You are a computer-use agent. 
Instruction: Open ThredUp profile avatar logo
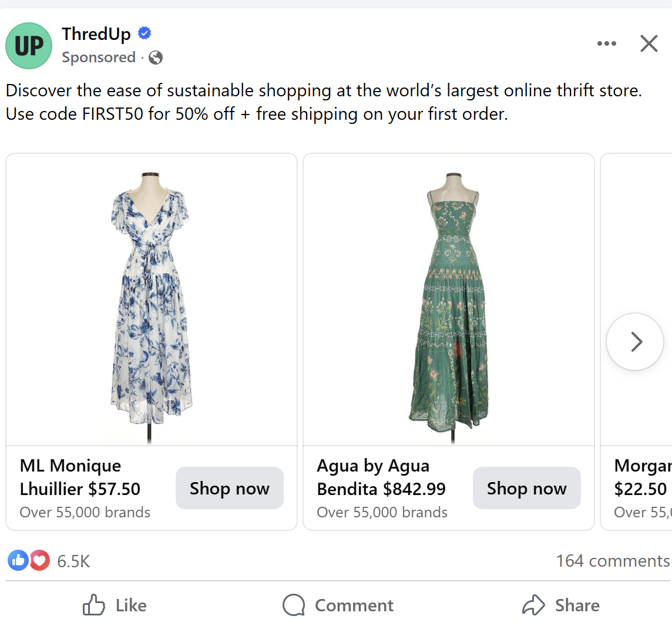point(29,46)
